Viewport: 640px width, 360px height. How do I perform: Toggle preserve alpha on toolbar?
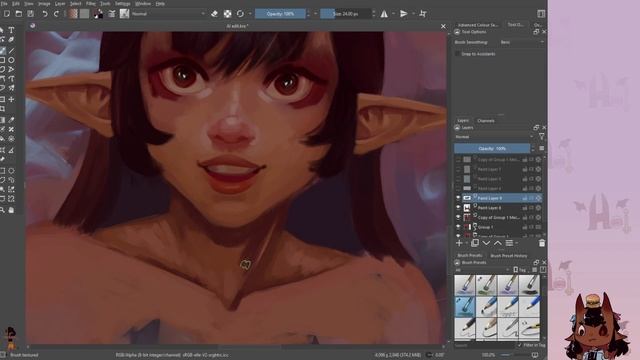tap(227, 14)
